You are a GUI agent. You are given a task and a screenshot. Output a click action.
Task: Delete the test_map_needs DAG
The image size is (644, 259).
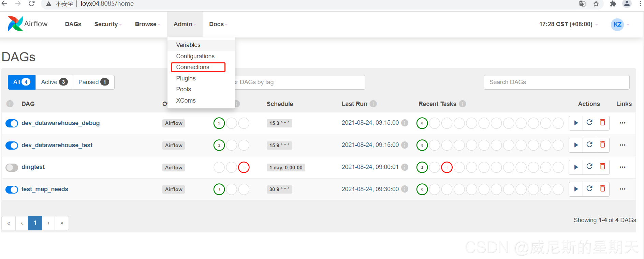coord(603,189)
